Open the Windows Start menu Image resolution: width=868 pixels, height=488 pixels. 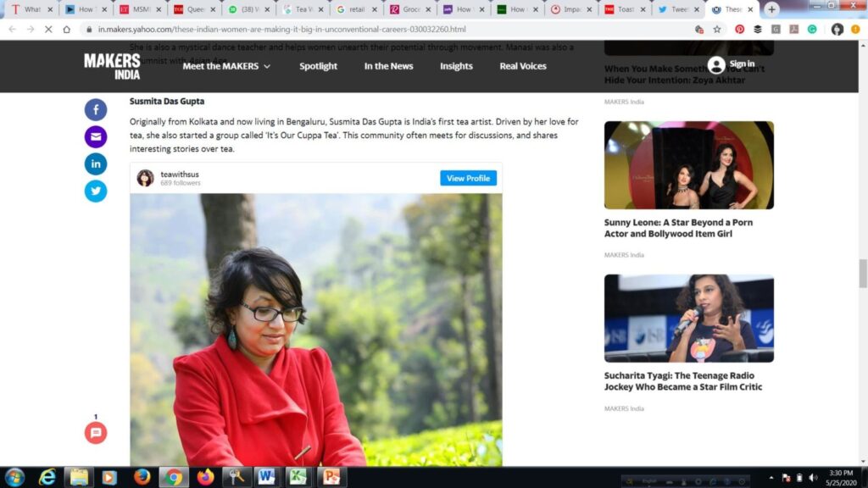[x=14, y=477]
